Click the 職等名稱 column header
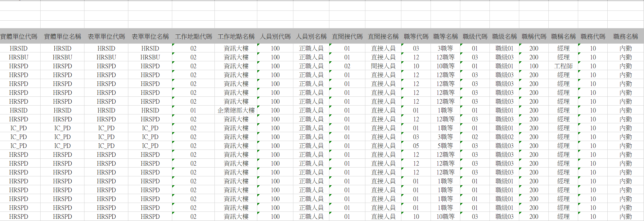644x221 pixels. point(445,36)
